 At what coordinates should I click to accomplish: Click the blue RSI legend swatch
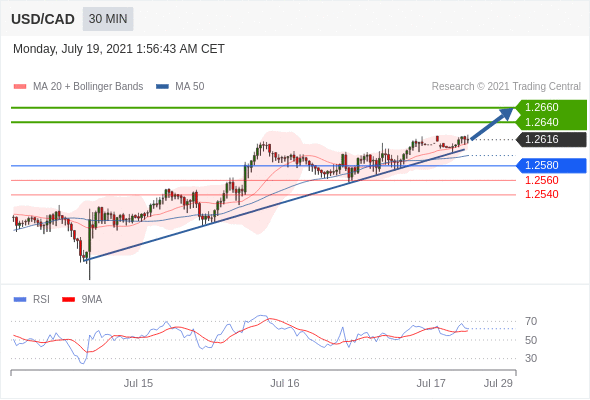click(20, 300)
